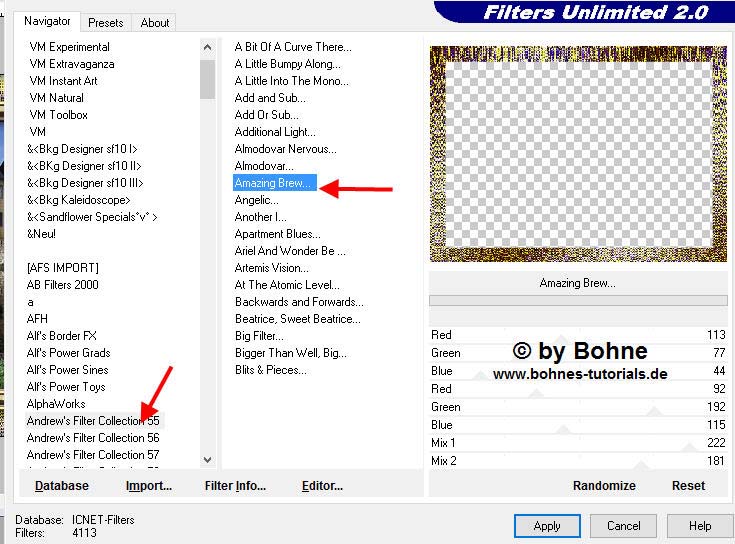Image resolution: width=735 pixels, height=544 pixels.
Task: Adjust the Mix 1 slider
Action: click(578, 443)
